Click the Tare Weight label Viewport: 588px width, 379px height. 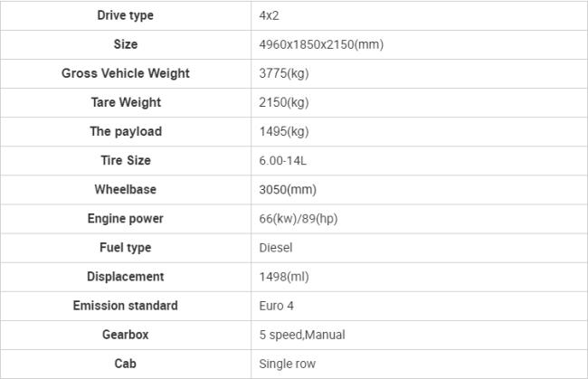125,102
